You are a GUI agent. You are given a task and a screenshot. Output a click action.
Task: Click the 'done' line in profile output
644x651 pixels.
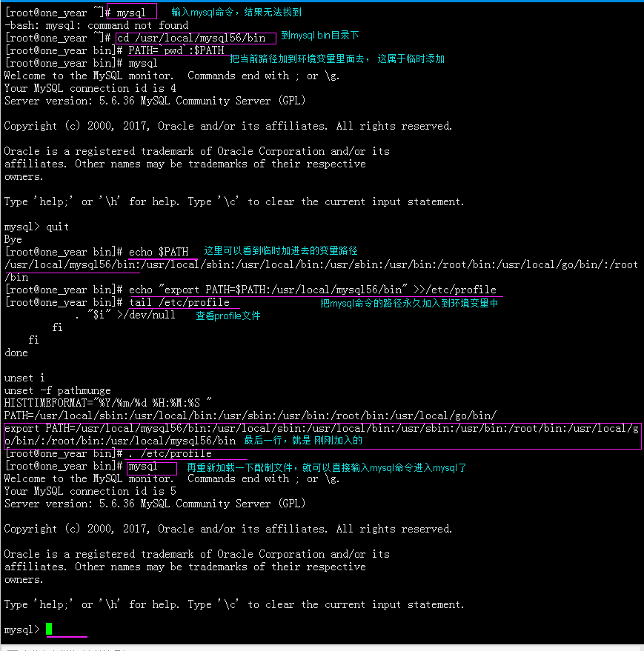16,353
